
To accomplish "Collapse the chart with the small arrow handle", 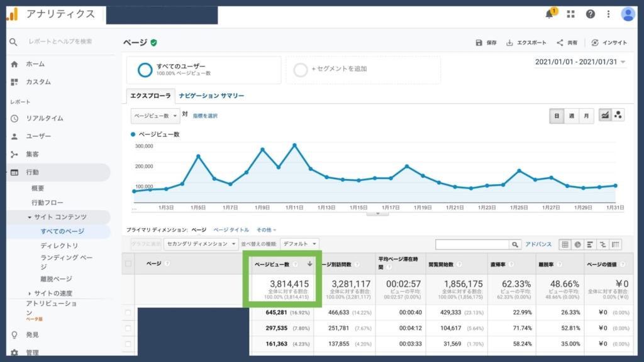I will tap(378, 214).
